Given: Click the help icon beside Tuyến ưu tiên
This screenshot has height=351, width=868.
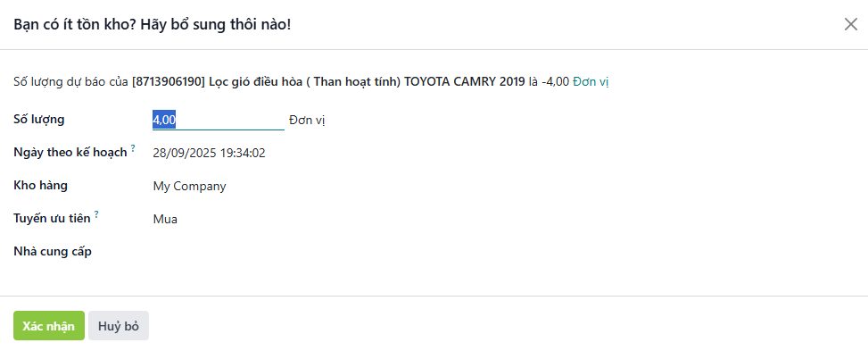Looking at the screenshot, I should point(96,214).
